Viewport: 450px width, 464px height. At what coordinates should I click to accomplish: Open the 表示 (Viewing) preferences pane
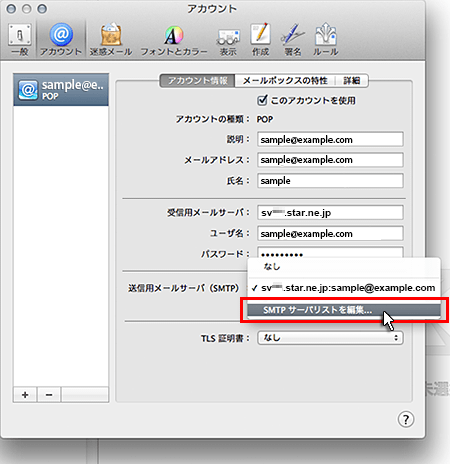tap(228, 39)
